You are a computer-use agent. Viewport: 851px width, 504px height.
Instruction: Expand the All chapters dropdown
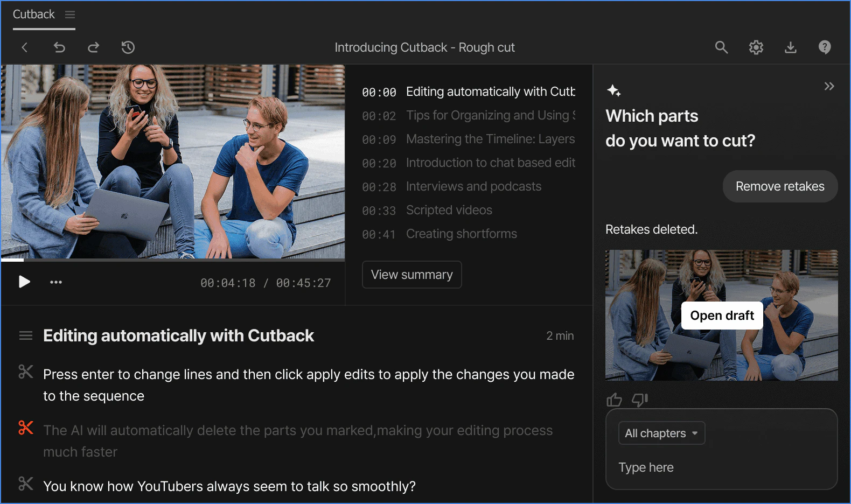coord(661,433)
